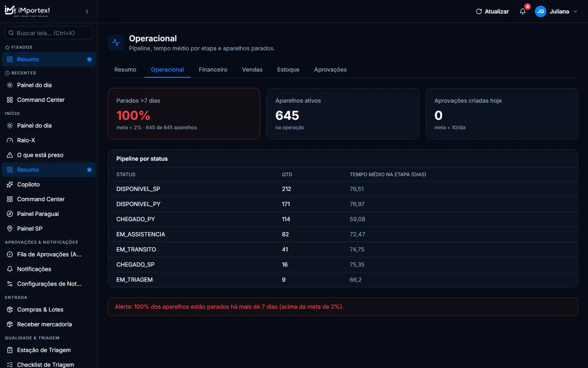Image resolution: width=588 pixels, height=368 pixels.
Task: Click the 'Aprovações criadas hoje' card
Action: pos(502,114)
